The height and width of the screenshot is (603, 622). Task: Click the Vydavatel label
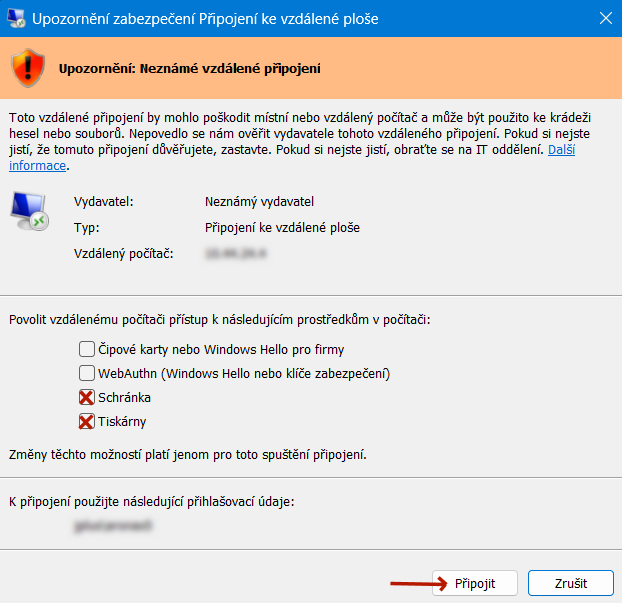pos(103,201)
